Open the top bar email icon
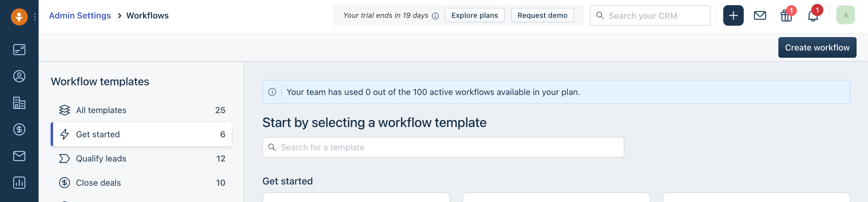The image size is (868, 202). 760,15
